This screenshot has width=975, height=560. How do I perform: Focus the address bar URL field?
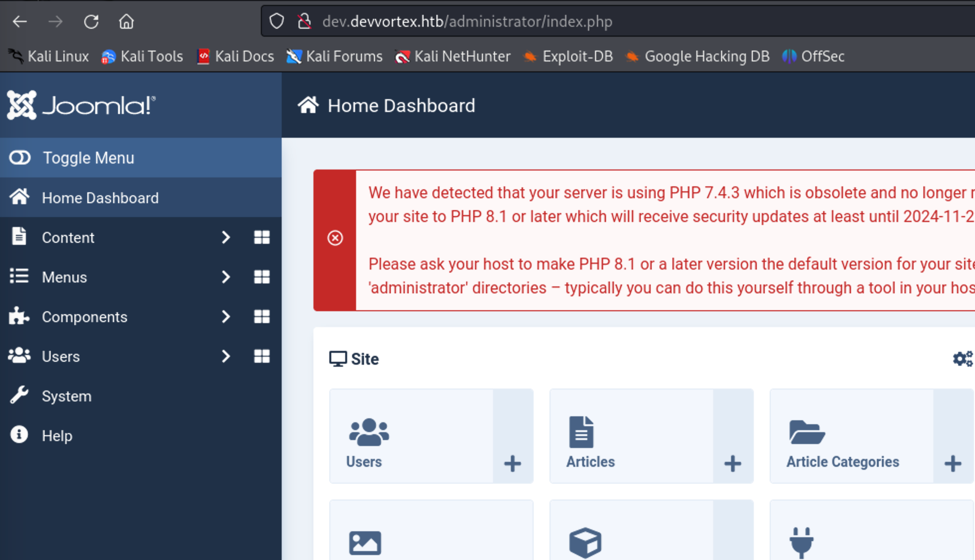click(618, 21)
